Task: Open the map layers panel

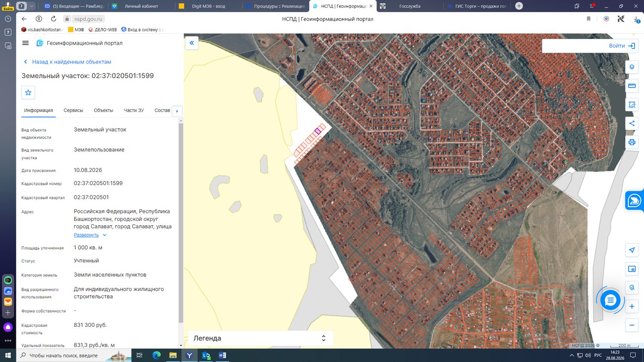Action: [632, 67]
